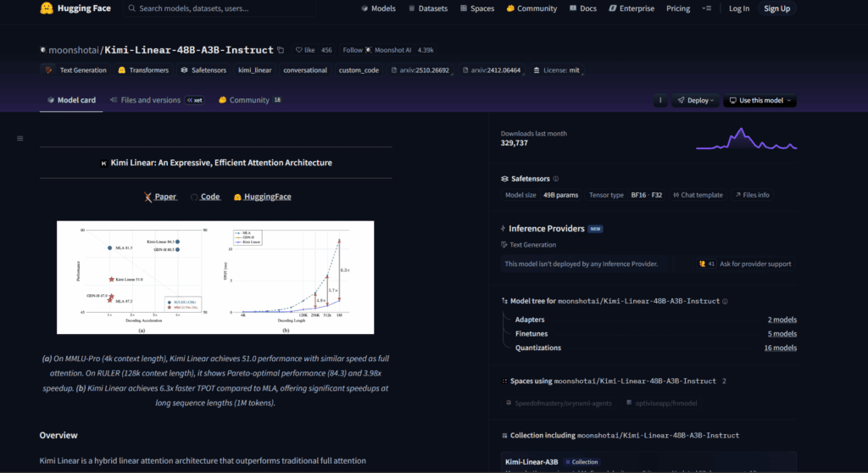Screen dimensions: 868x473
Task: Click the like count 456
Action: (326, 50)
